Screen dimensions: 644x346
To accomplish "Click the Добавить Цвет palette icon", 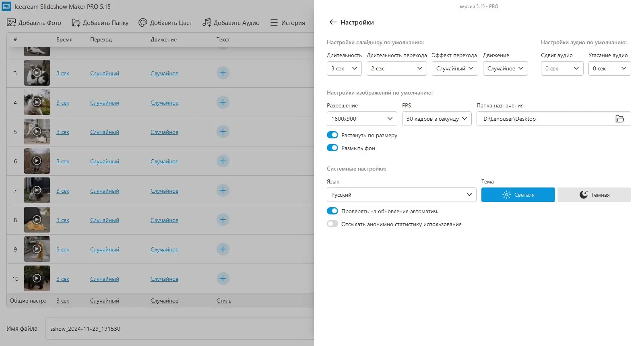I will (x=143, y=23).
